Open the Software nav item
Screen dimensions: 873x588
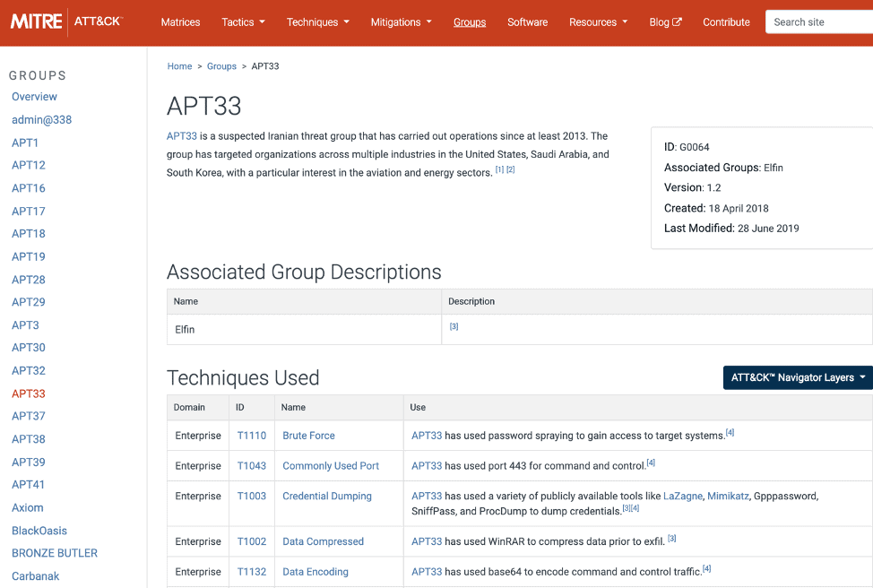(527, 22)
